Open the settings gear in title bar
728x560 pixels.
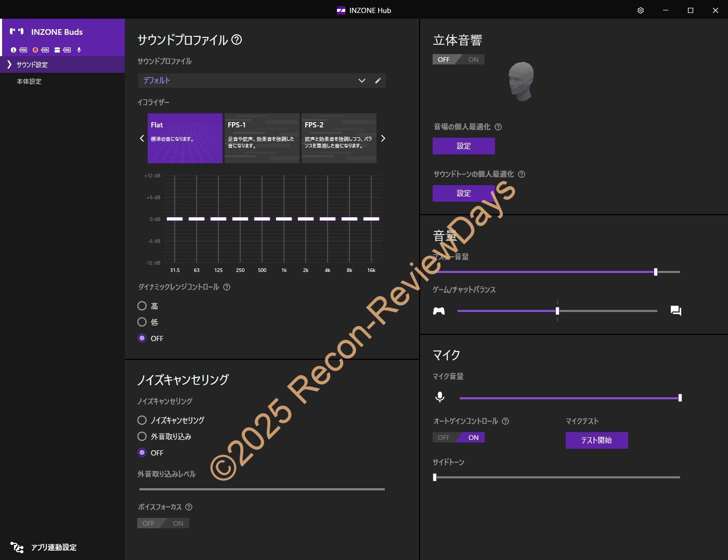pyautogui.click(x=641, y=10)
